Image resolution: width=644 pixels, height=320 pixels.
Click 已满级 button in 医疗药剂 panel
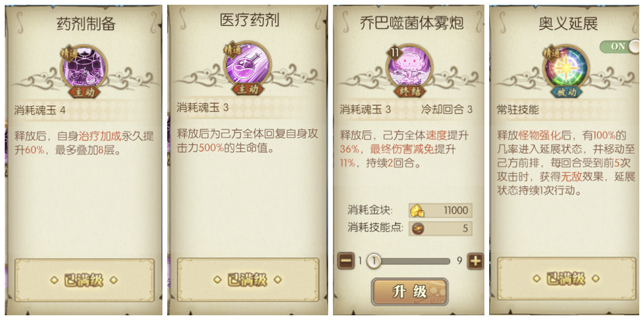248,280
